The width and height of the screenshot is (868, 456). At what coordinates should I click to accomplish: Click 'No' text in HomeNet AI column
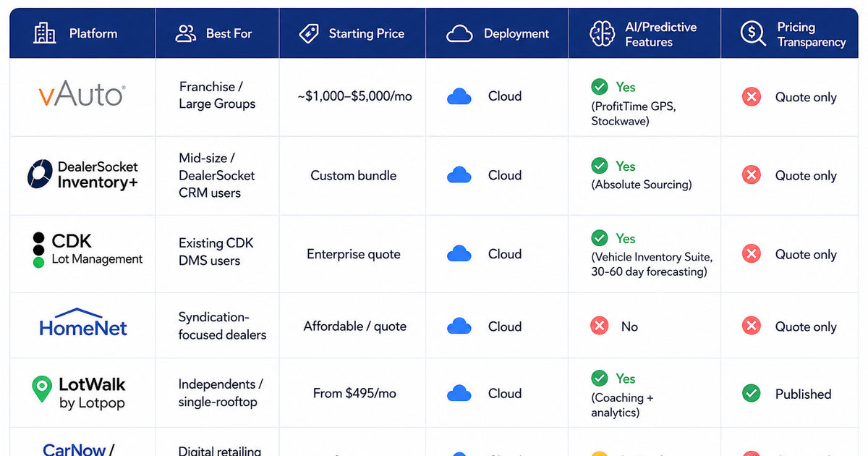[629, 326]
